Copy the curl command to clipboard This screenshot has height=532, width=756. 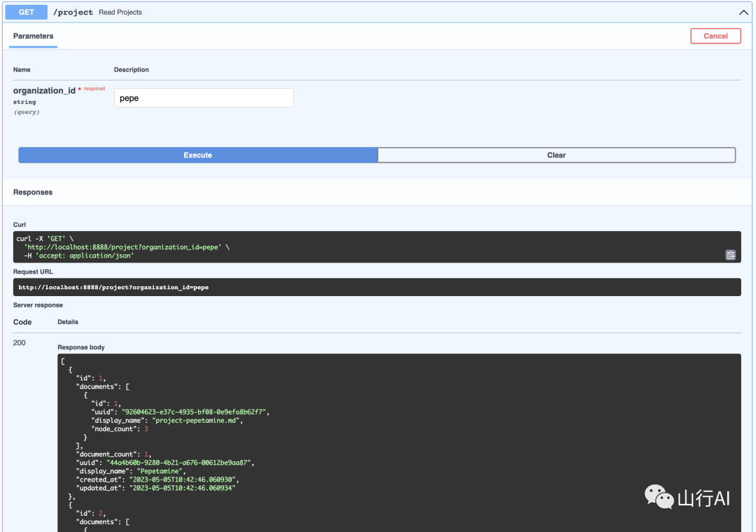(x=730, y=255)
